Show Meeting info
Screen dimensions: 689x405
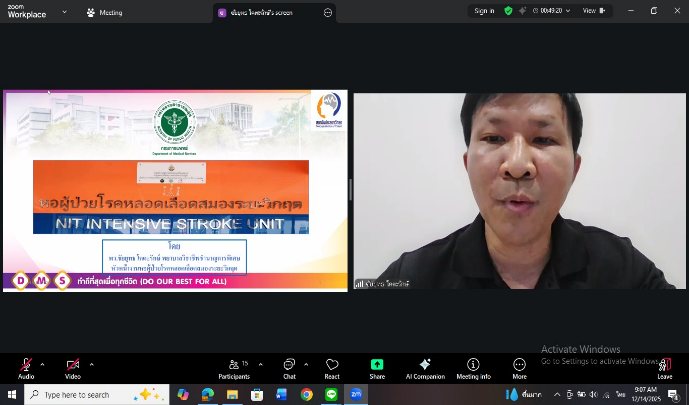(473, 369)
